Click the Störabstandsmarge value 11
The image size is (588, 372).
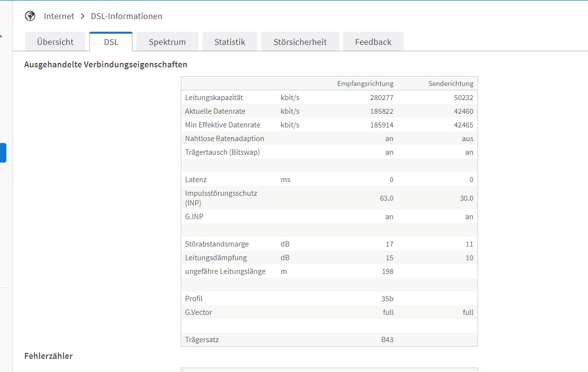click(469, 244)
